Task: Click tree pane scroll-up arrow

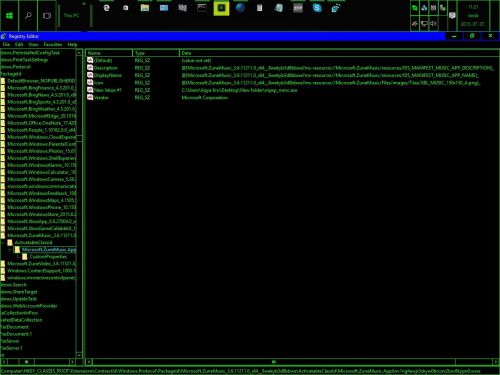Action: click(x=79, y=53)
